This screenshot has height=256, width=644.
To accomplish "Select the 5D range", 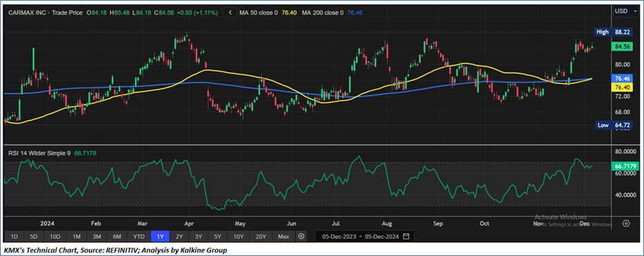I will [x=34, y=236].
